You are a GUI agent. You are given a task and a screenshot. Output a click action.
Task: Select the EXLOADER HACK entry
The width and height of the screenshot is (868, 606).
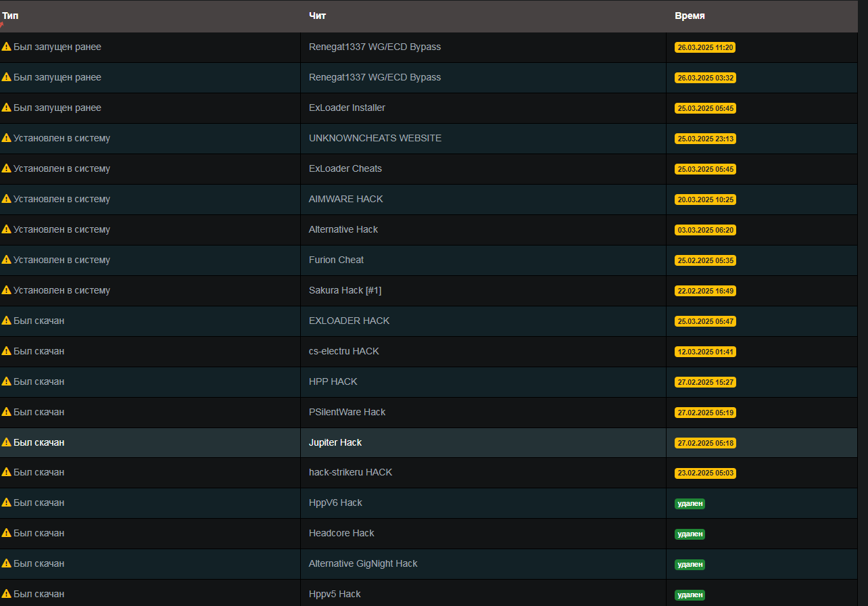click(x=349, y=321)
